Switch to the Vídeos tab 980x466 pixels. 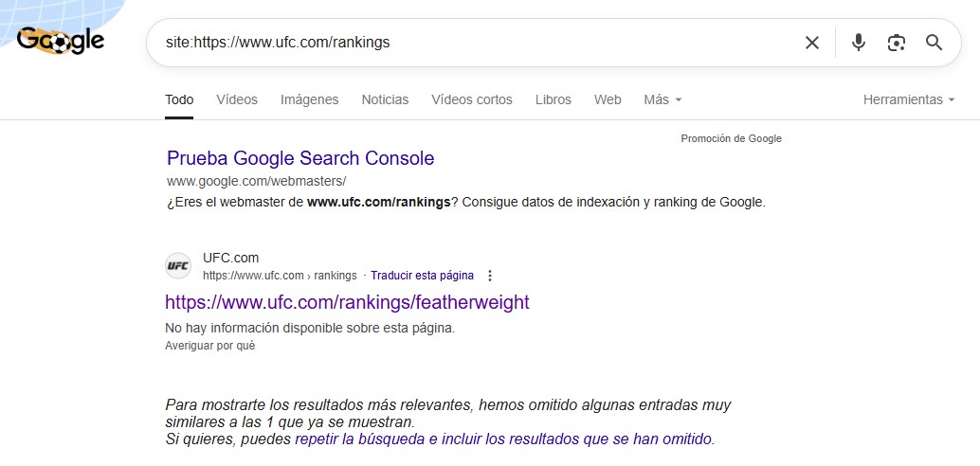(237, 99)
